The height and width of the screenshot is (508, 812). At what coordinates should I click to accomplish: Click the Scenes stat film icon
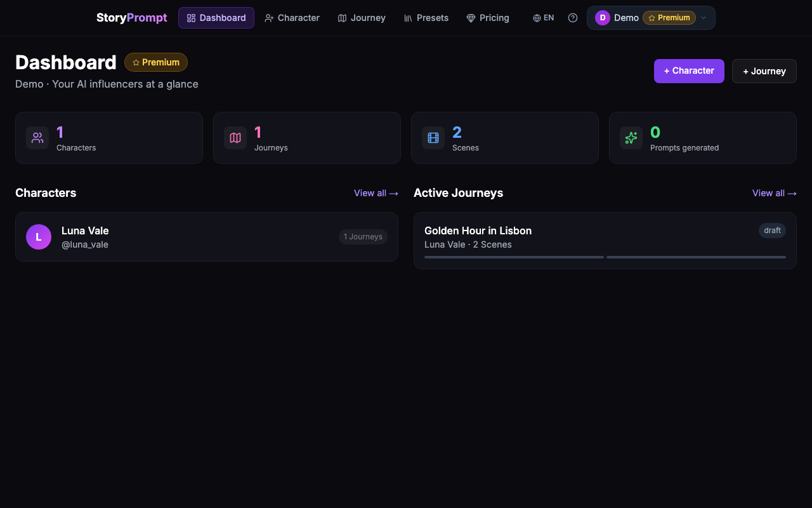pos(433,138)
